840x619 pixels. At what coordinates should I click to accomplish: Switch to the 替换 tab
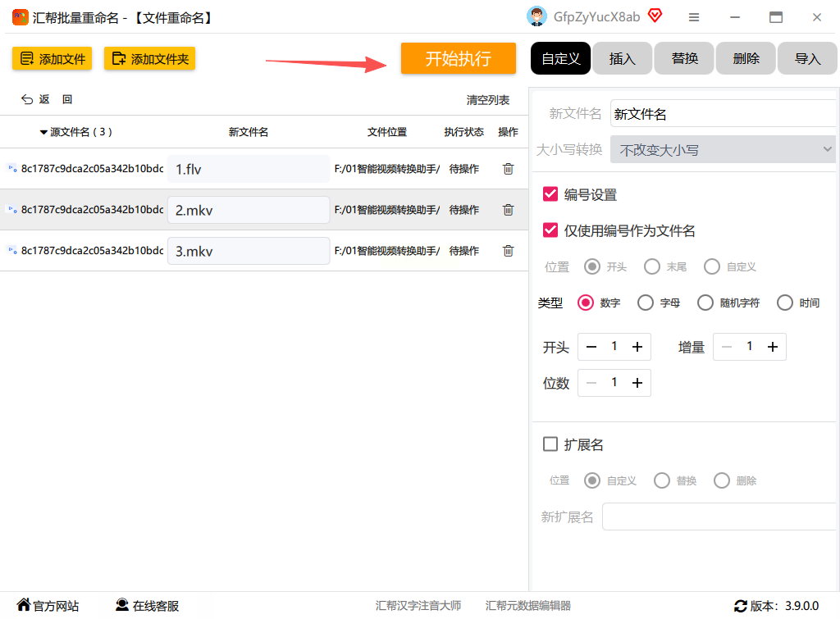[685, 58]
